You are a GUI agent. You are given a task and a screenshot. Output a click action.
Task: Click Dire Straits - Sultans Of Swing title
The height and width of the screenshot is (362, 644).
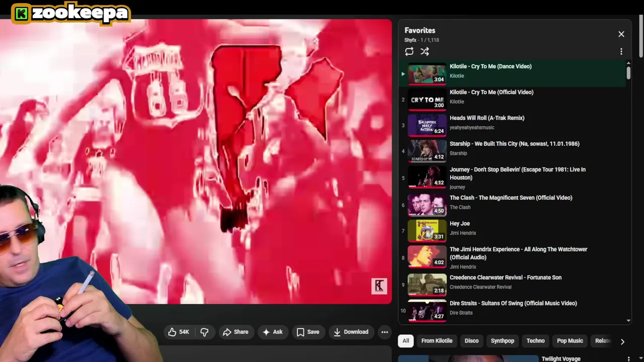pyautogui.click(x=513, y=303)
